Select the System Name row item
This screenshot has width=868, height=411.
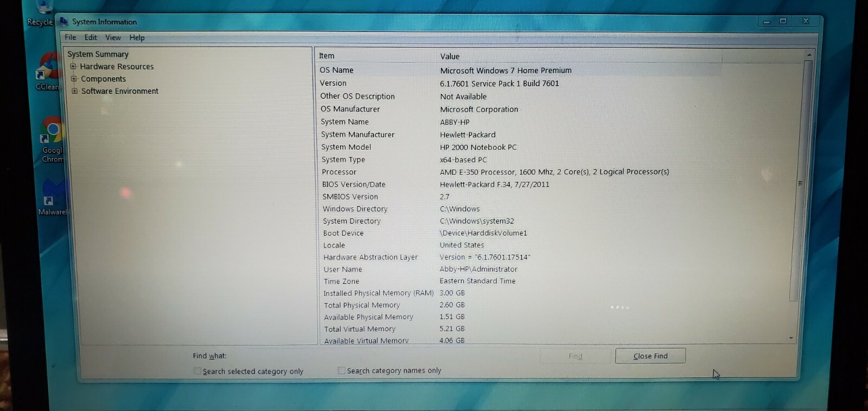tap(344, 122)
